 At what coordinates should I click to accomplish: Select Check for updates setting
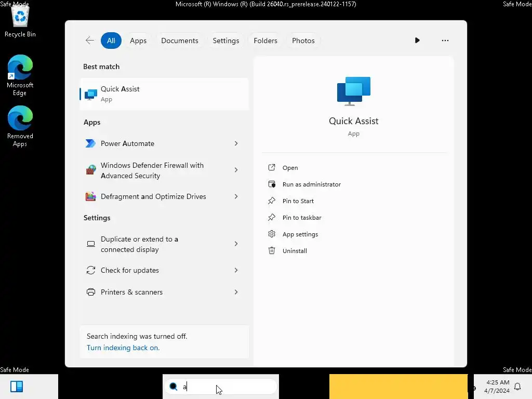click(x=129, y=270)
